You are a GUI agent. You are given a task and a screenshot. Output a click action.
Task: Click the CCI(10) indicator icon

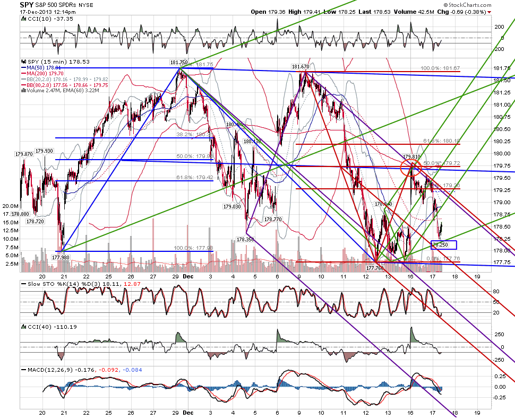click(x=23, y=19)
